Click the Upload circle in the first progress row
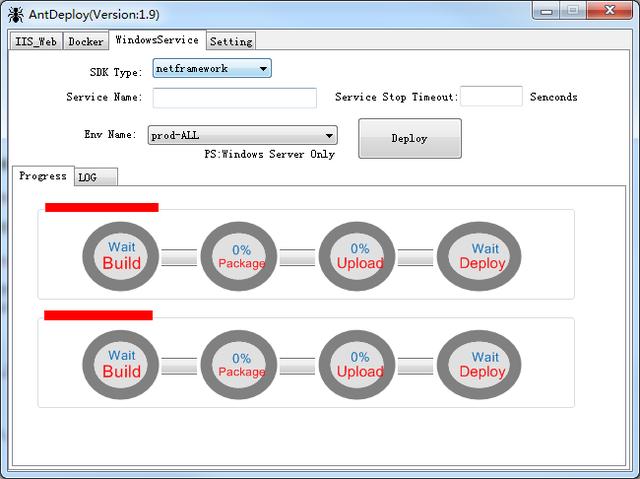 357,256
